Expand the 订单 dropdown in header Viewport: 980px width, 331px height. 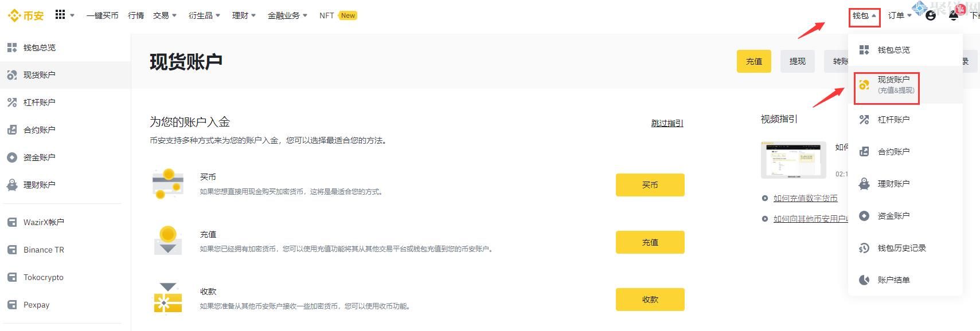[x=900, y=15]
